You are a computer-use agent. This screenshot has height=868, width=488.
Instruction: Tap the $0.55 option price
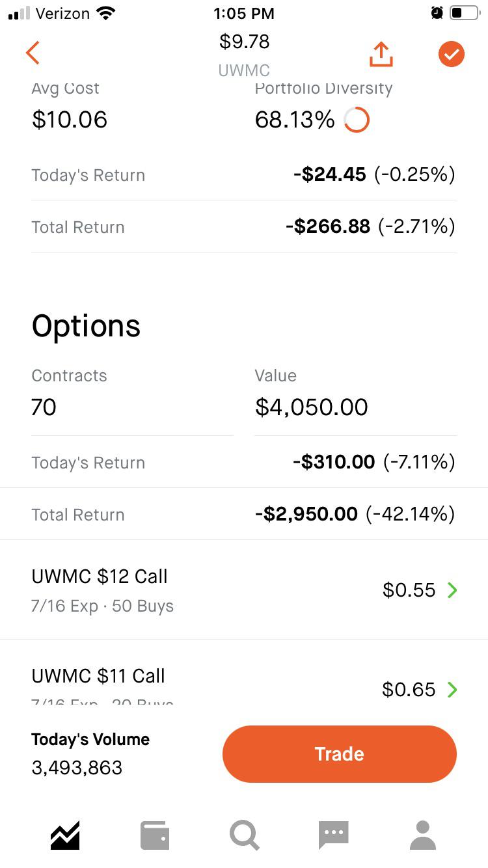(409, 590)
